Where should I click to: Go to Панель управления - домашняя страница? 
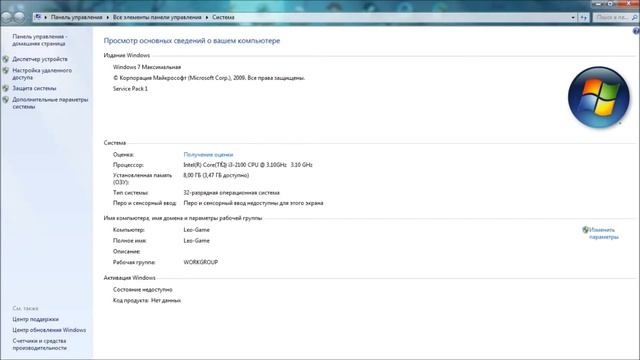coord(40,40)
